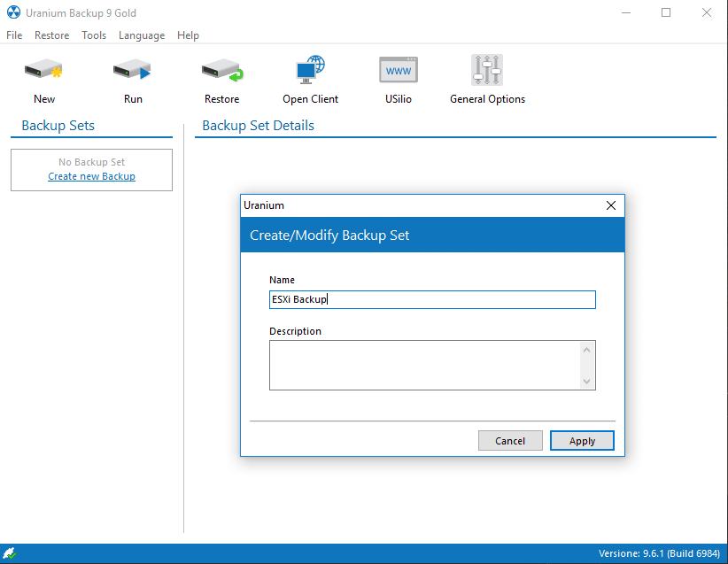The image size is (728, 564).
Task: Click the Create/Modify Backup Set header
Action: (329, 235)
